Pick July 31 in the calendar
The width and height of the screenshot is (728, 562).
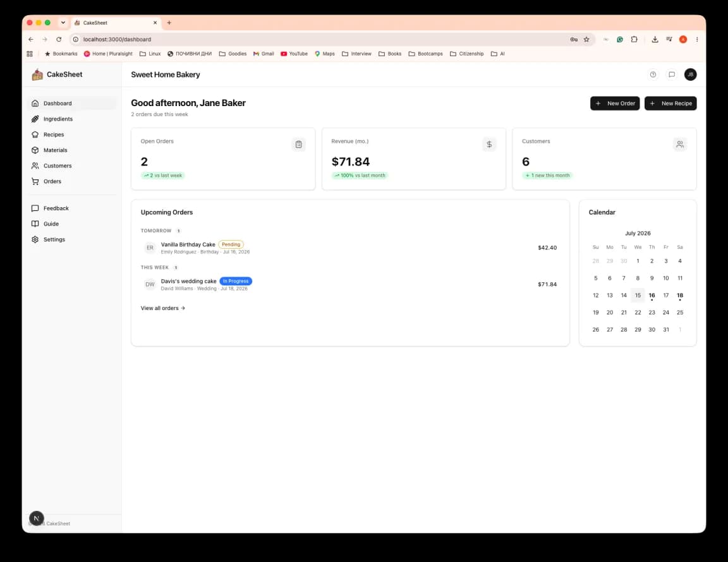pyautogui.click(x=666, y=330)
